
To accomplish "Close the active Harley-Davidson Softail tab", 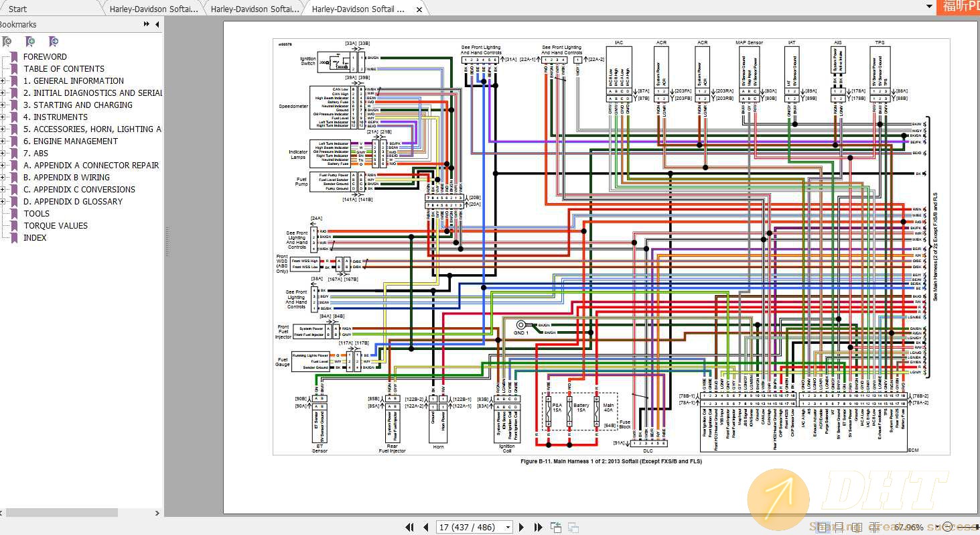I will click(419, 9).
